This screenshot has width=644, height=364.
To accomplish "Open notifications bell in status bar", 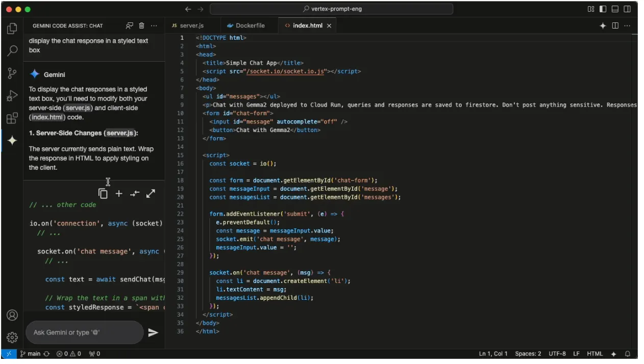I will coord(628,354).
